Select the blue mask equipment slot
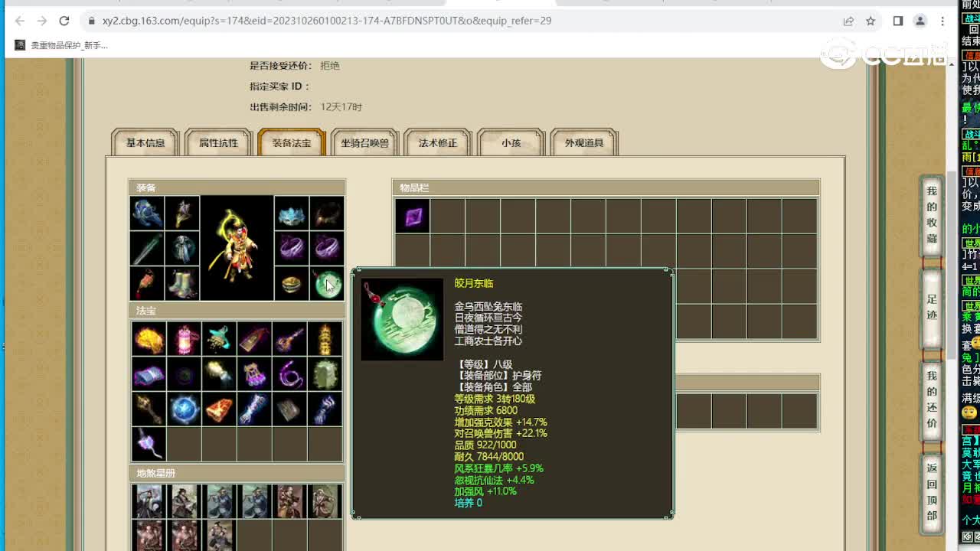The width and height of the screenshot is (980, 551). [x=292, y=214]
